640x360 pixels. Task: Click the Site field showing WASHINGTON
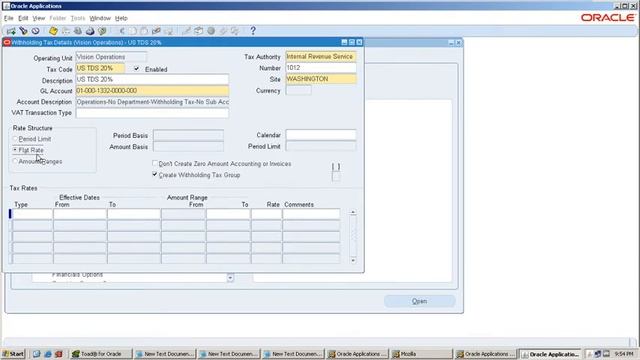tap(321, 79)
